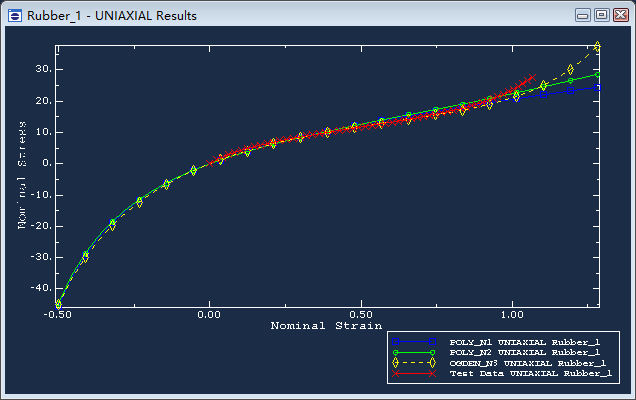
Task: Minimize the UNIAXIAL Results window
Action: pyautogui.click(x=584, y=15)
